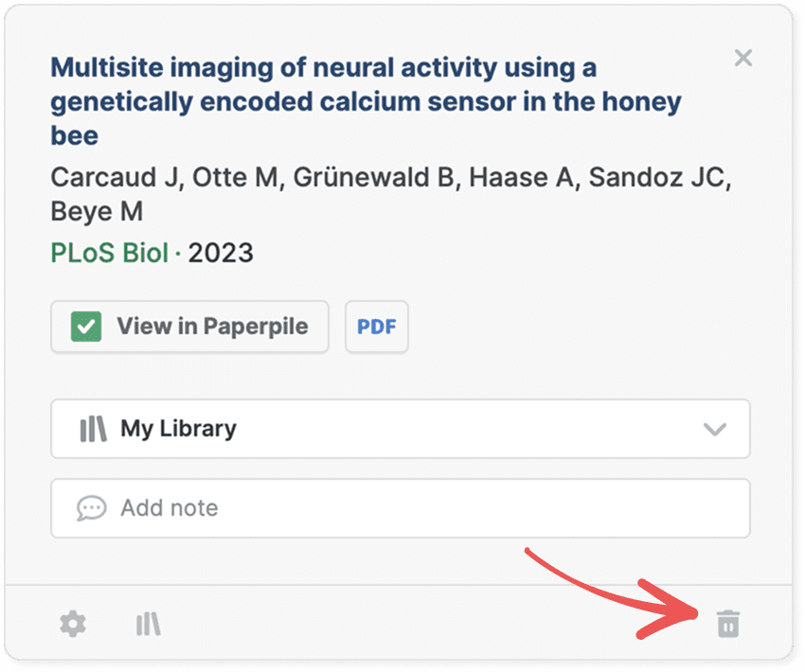The height and width of the screenshot is (672, 805).
Task: Click the View in Paperpile button
Action: point(189,326)
